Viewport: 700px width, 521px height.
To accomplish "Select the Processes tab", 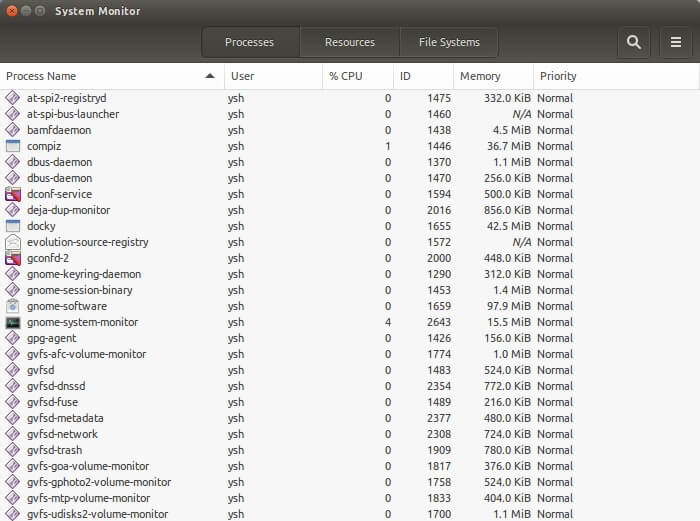I will 250,42.
